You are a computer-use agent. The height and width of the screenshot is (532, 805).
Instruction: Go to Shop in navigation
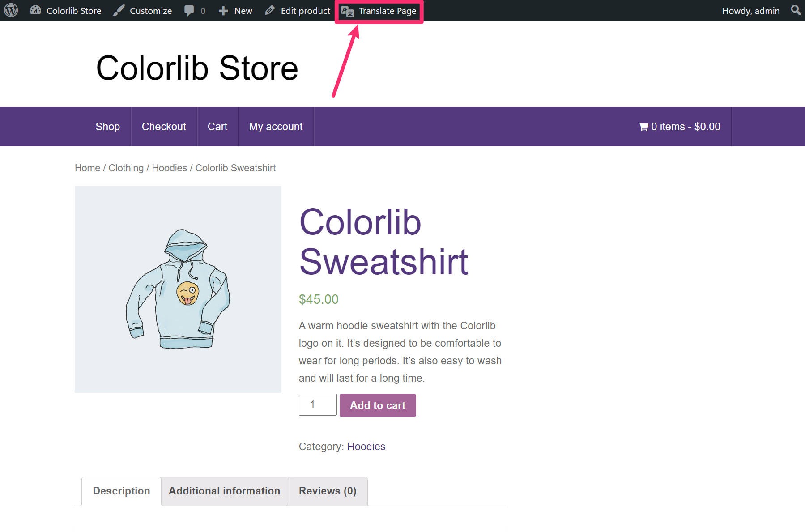point(108,127)
